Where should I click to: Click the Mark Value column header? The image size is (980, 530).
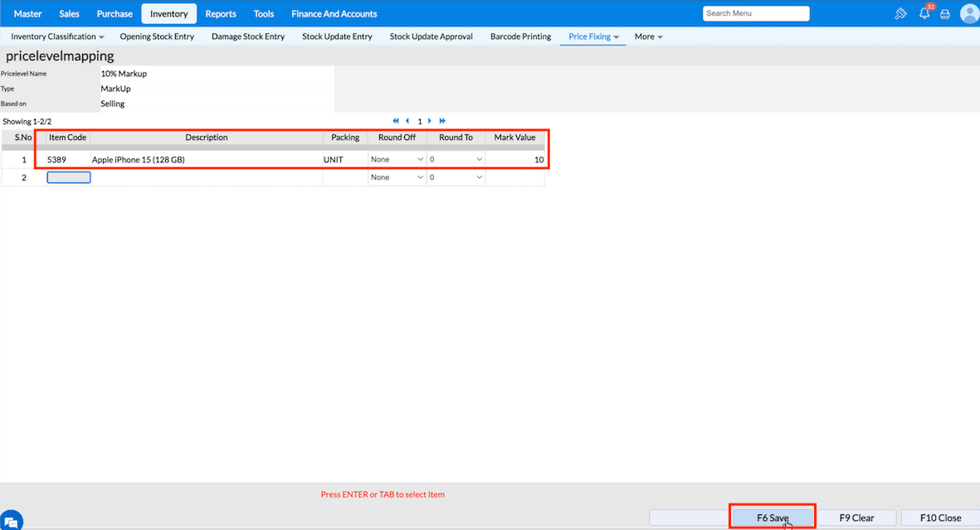click(x=515, y=138)
